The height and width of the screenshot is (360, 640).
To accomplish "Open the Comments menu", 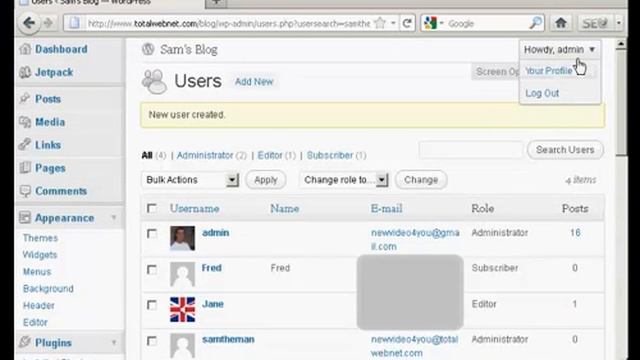I will (61, 191).
